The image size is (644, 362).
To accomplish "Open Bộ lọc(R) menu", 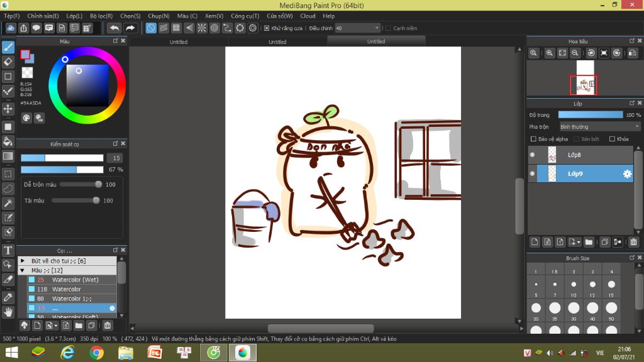I will pyautogui.click(x=101, y=16).
